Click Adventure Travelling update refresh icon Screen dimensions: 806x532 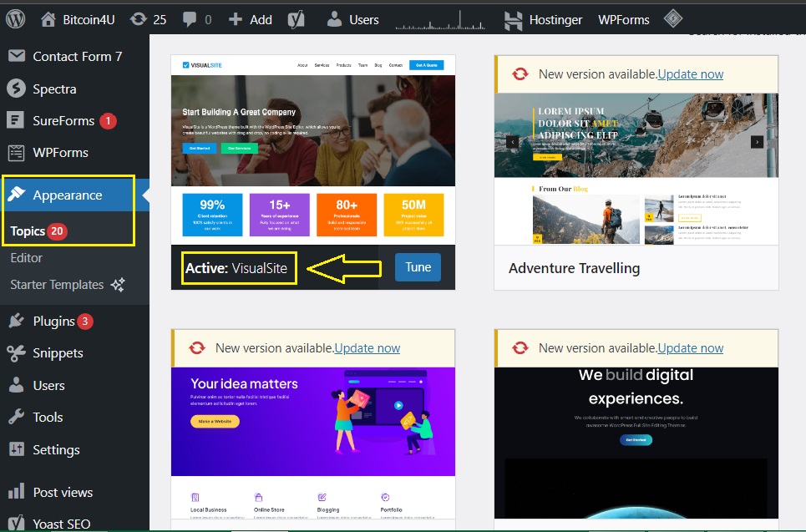(x=520, y=74)
